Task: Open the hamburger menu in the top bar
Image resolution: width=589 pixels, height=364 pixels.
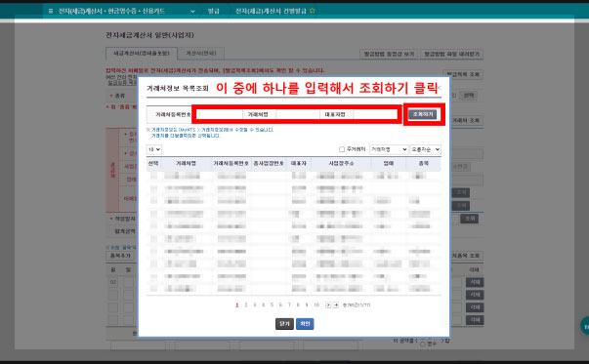Action: (51, 11)
